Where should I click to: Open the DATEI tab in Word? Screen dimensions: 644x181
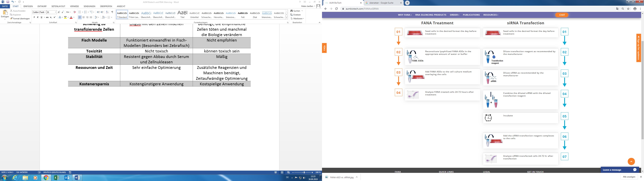5,6
